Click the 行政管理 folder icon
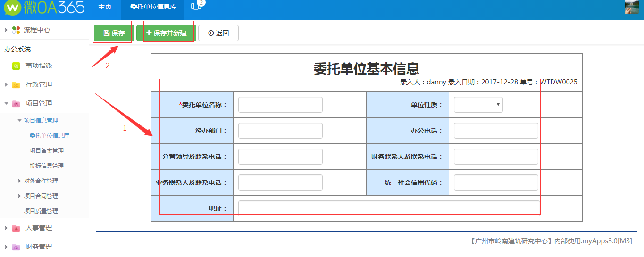Screen dimensions: 644x257 coord(16,85)
